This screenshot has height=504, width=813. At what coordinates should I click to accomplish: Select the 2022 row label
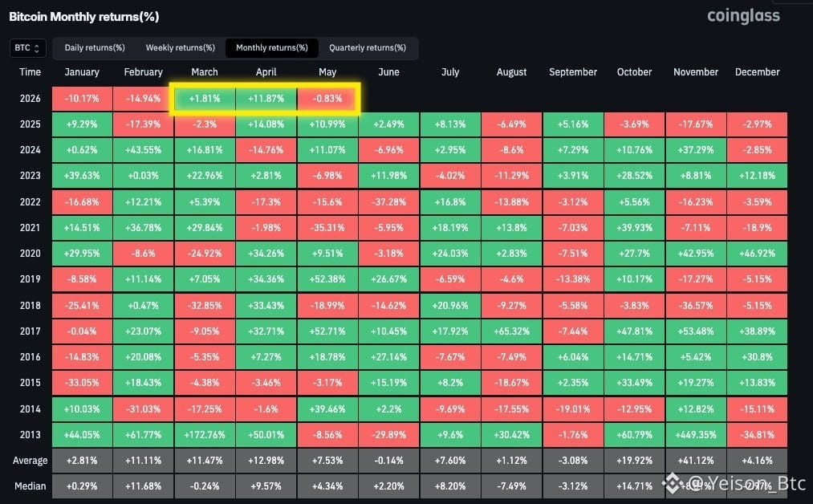click(x=30, y=201)
